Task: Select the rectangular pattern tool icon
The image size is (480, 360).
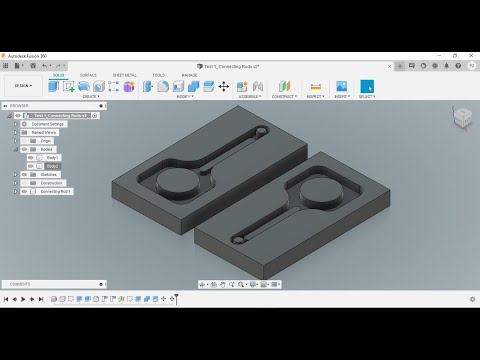Action: pyautogui.click(x=113, y=86)
